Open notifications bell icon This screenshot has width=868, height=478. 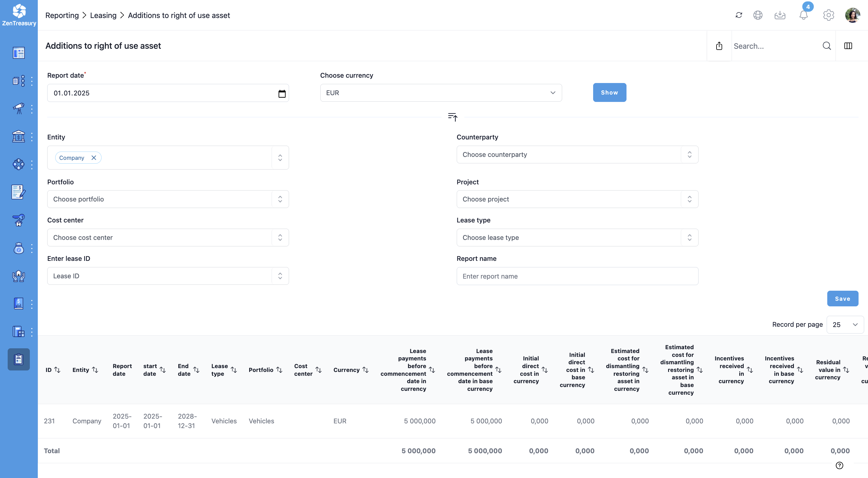click(x=804, y=15)
